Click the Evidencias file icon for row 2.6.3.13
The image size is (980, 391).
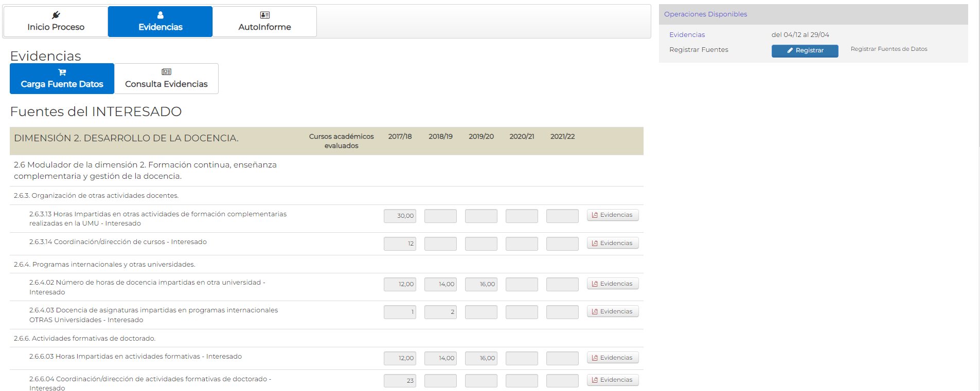pyautogui.click(x=595, y=215)
